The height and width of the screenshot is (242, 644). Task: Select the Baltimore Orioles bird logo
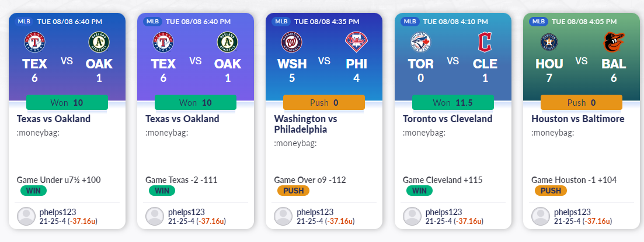[614, 43]
